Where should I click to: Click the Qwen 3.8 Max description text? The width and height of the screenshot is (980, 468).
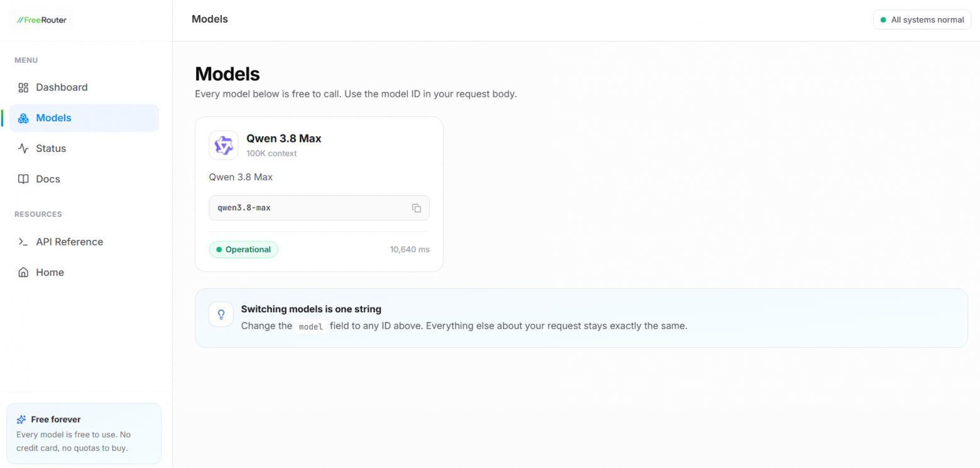pos(241,177)
